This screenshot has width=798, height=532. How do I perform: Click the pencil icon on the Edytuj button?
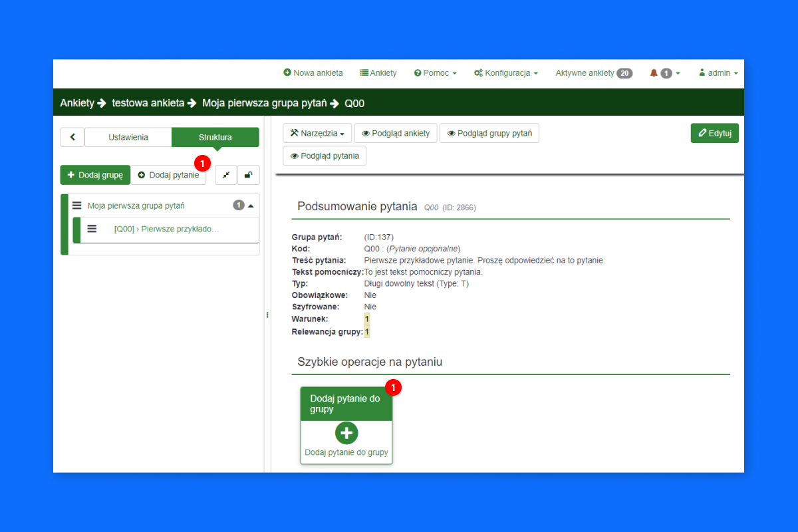click(703, 133)
